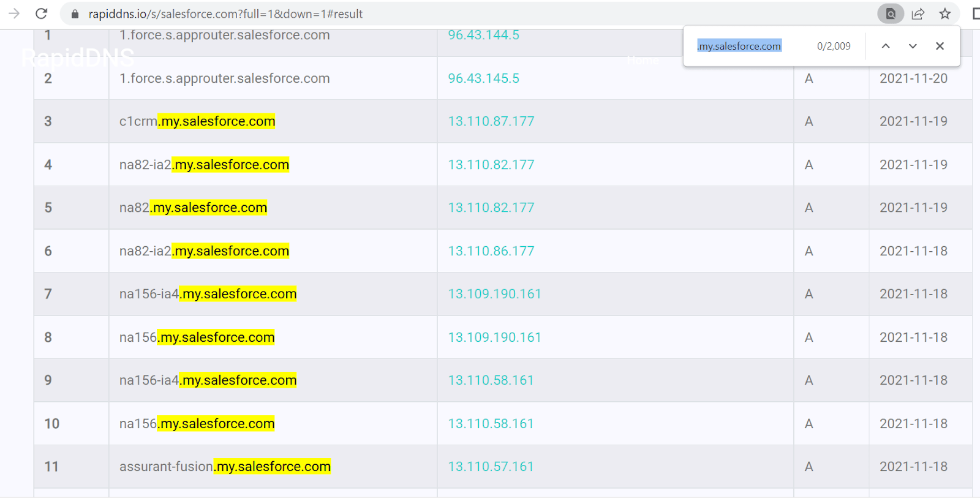The height and width of the screenshot is (501, 980).
Task: Select domain na82.my.salesforce.com
Action: [193, 208]
